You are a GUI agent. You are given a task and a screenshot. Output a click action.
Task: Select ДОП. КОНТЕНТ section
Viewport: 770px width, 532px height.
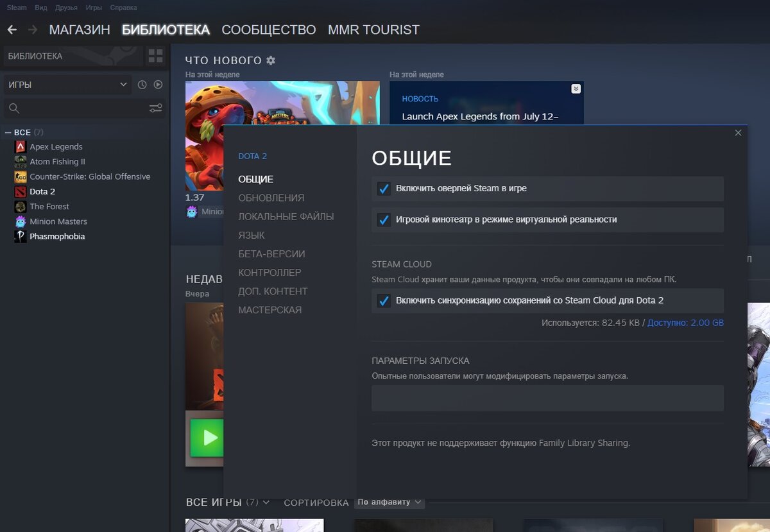coord(273,291)
